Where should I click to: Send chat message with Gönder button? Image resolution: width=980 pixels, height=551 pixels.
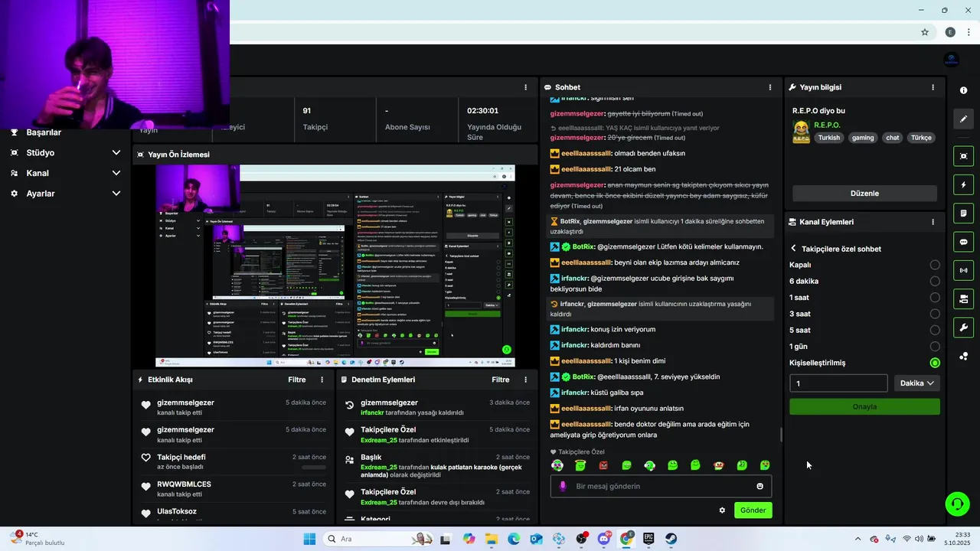(x=753, y=510)
